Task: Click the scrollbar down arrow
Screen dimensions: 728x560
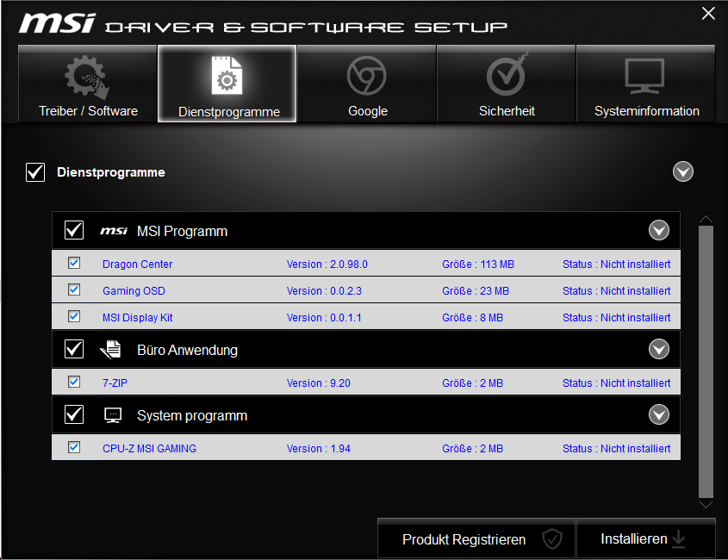Action: pos(706,505)
